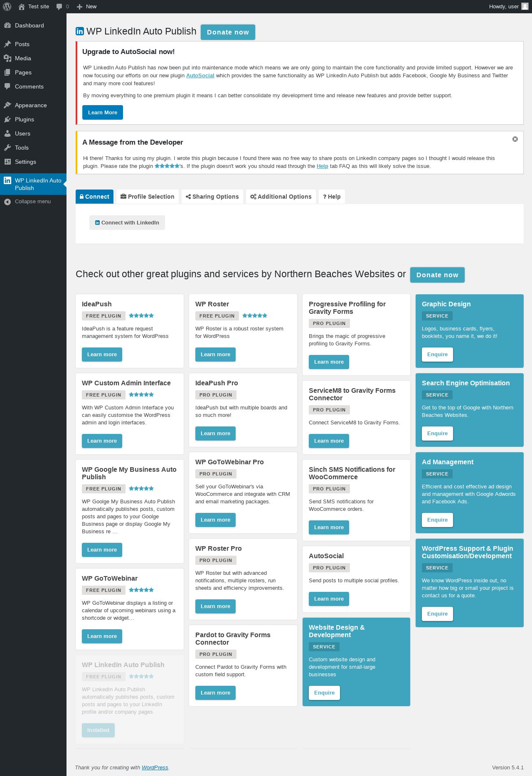The height and width of the screenshot is (776, 532).
Task: Click the LinkedIn logo beside the page title
Action: click(80, 32)
